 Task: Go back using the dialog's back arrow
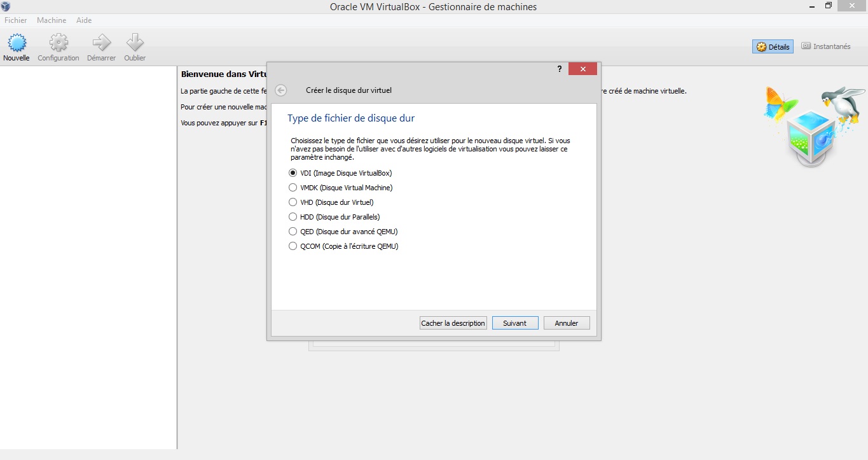pos(281,90)
